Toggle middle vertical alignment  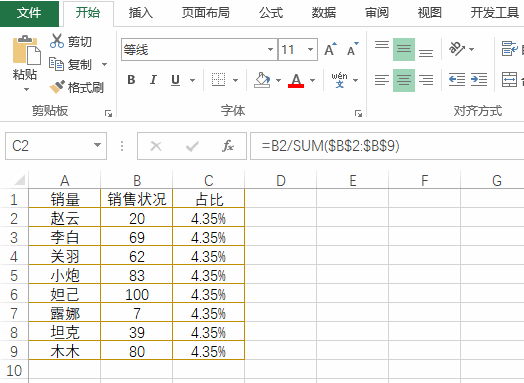pyautogui.click(x=404, y=49)
